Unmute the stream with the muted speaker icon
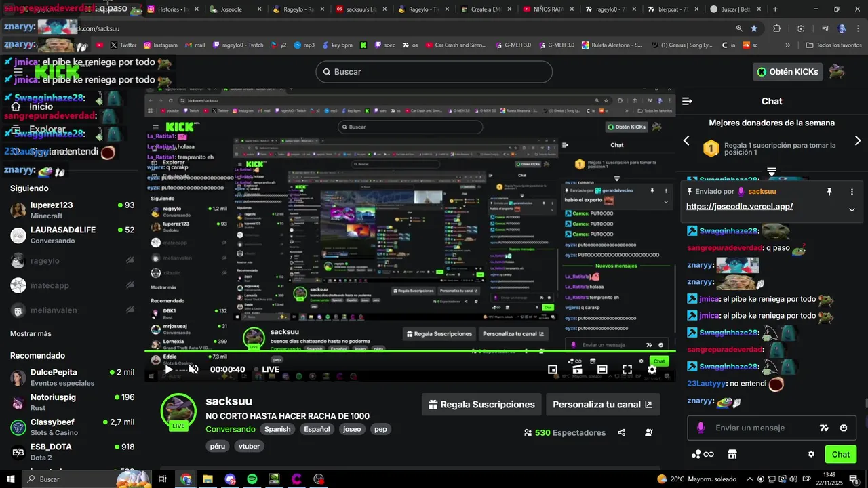Screen dimensions: 868x488 tap(193, 369)
